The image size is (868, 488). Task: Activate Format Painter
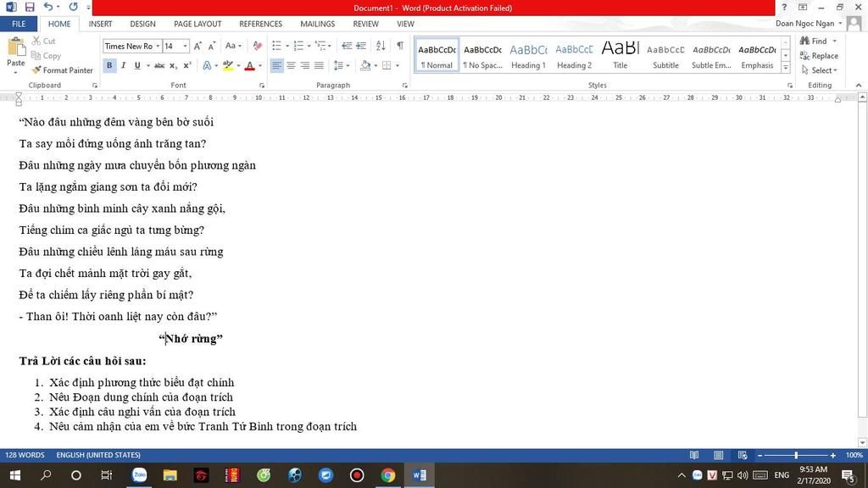(63, 70)
